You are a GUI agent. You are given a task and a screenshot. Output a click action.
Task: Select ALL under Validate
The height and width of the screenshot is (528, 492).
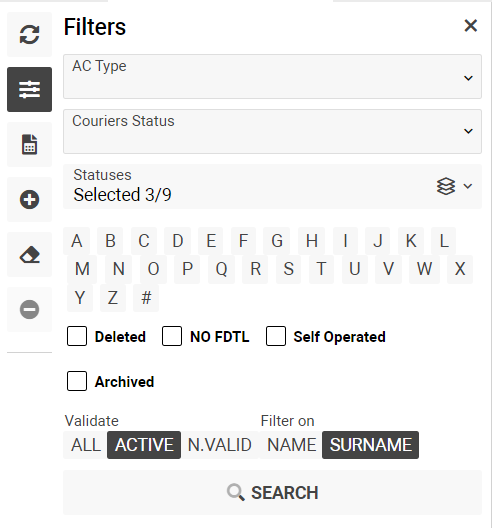pos(86,445)
